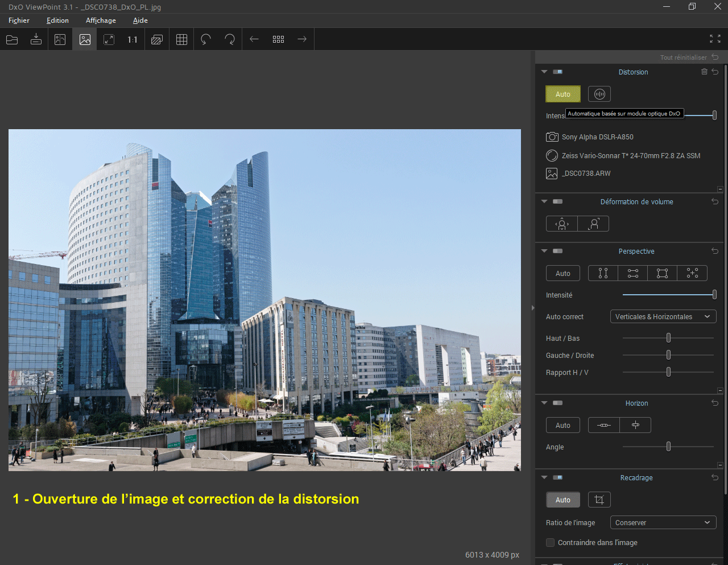
Task: Check Contraindre dans l'image
Action: [x=550, y=542]
